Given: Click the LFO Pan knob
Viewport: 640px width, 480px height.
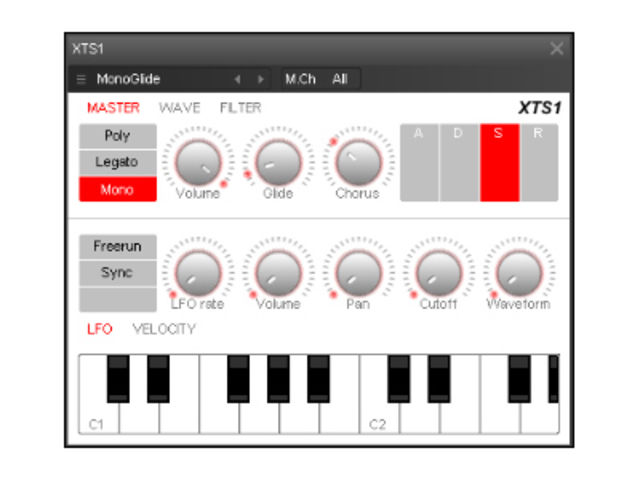Looking at the screenshot, I should point(358,273).
